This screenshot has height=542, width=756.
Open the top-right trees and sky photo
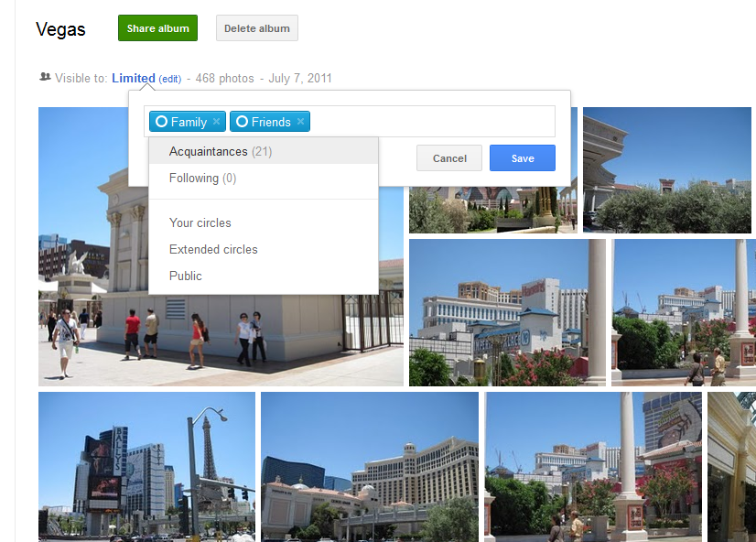tap(667, 170)
